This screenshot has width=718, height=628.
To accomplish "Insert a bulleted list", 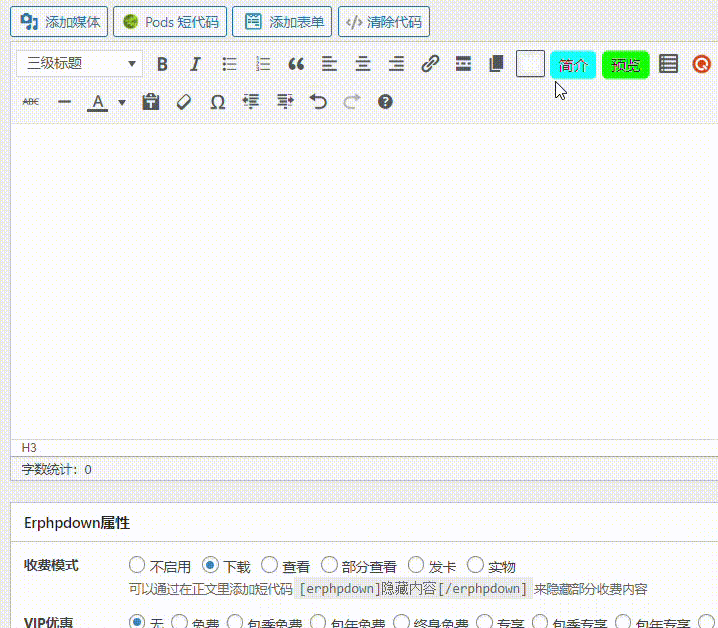I will click(229, 64).
